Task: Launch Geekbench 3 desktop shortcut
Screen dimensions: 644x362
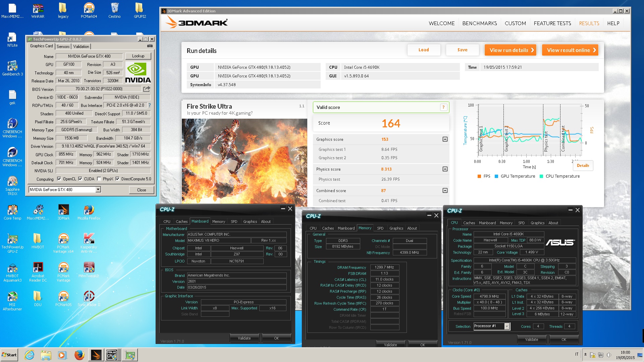Action: pos(12,68)
